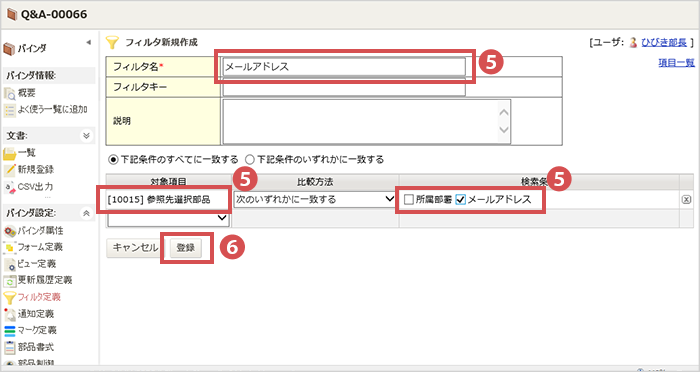Open フィルタ定義 in the sidebar
The width and height of the screenshot is (700, 372).
click(39, 297)
